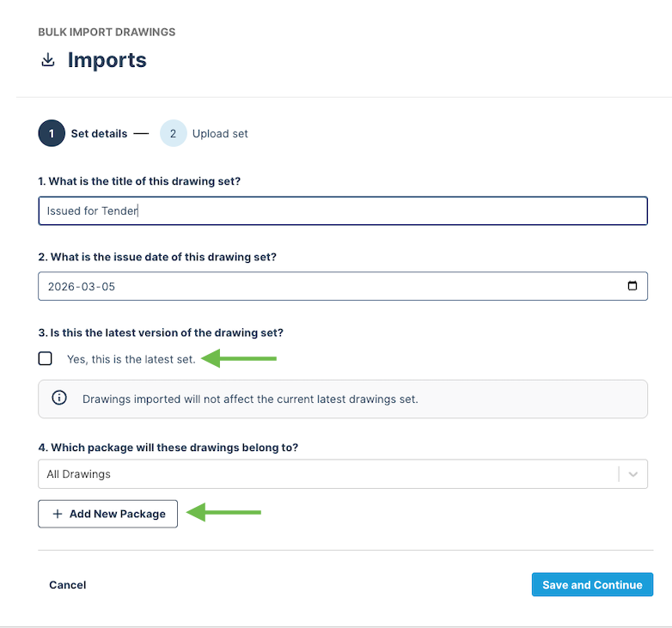
Task: Click the drawing set title question label
Action: (151, 180)
